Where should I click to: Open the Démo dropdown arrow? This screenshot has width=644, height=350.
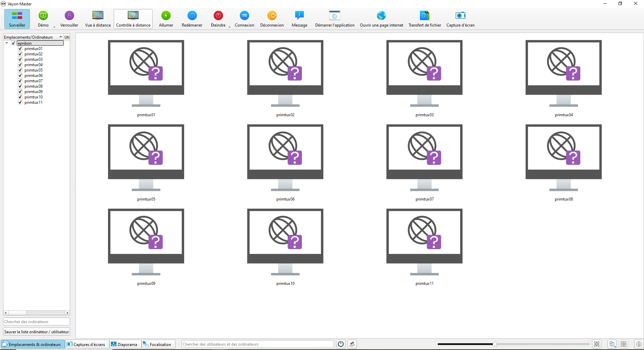(54, 27)
